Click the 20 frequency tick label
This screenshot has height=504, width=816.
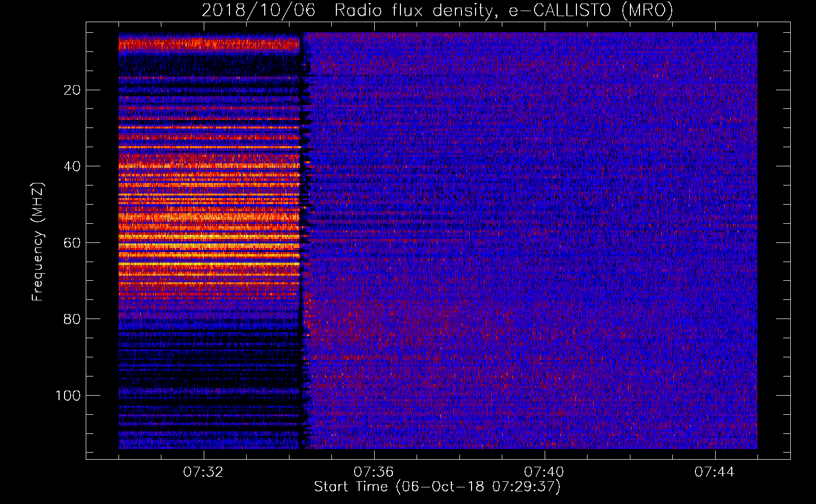click(x=73, y=90)
